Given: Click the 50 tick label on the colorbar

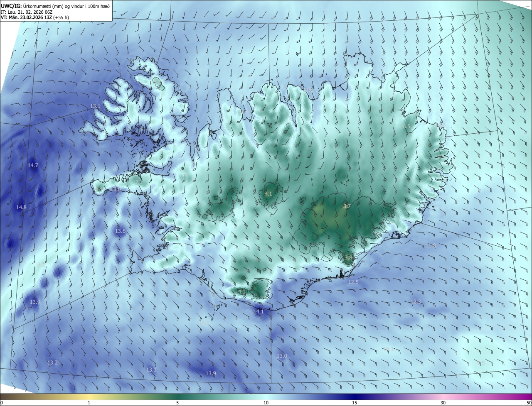Looking at the screenshot, I should tap(529, 403).
